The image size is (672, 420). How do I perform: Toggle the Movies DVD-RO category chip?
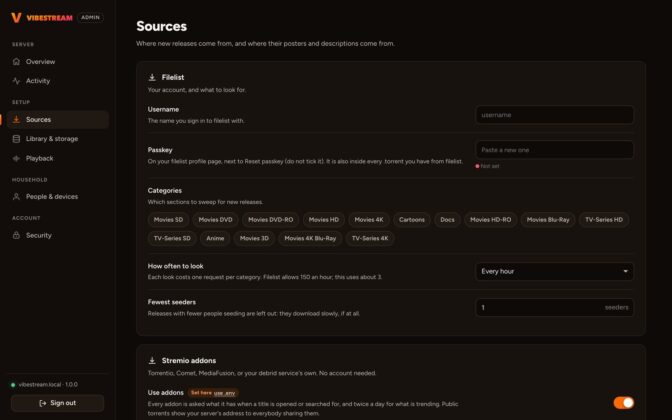(271, 220)
